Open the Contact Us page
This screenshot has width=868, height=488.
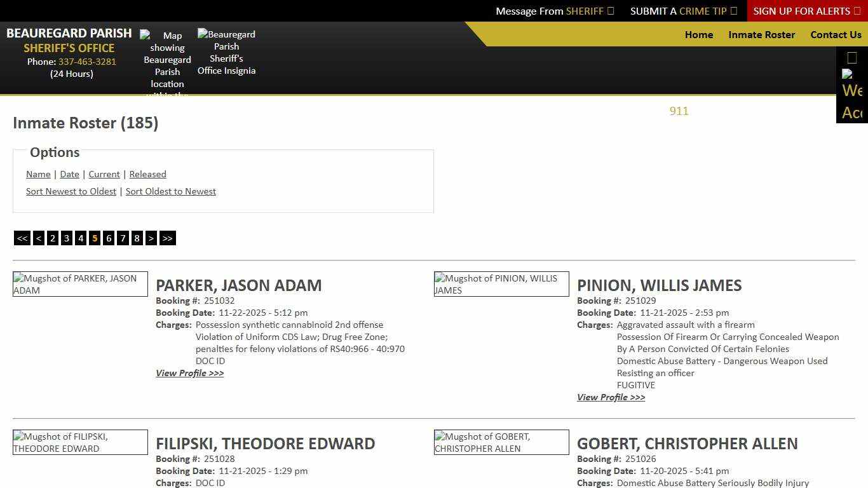click(836, 35)
